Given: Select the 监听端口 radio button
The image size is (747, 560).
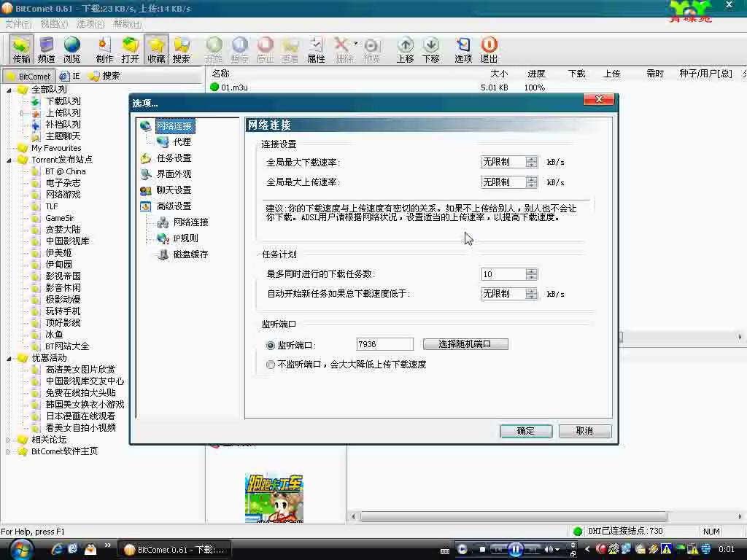Looking at the screenshot, I should [271, 346].
